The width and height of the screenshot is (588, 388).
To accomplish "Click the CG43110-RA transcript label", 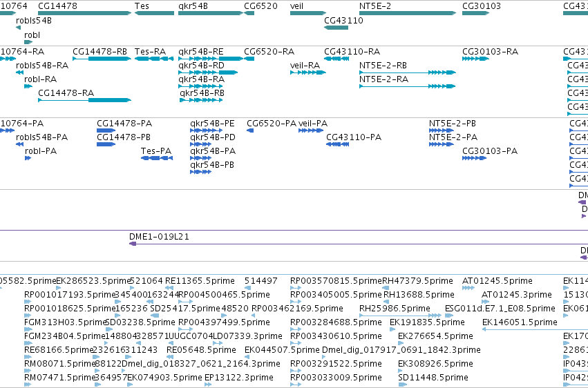I will click(352, 51).
